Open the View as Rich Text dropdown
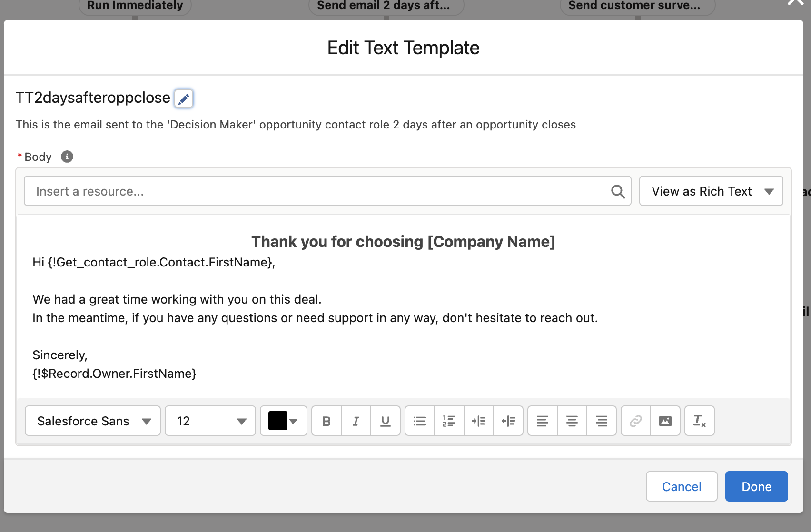 [711, 191]
